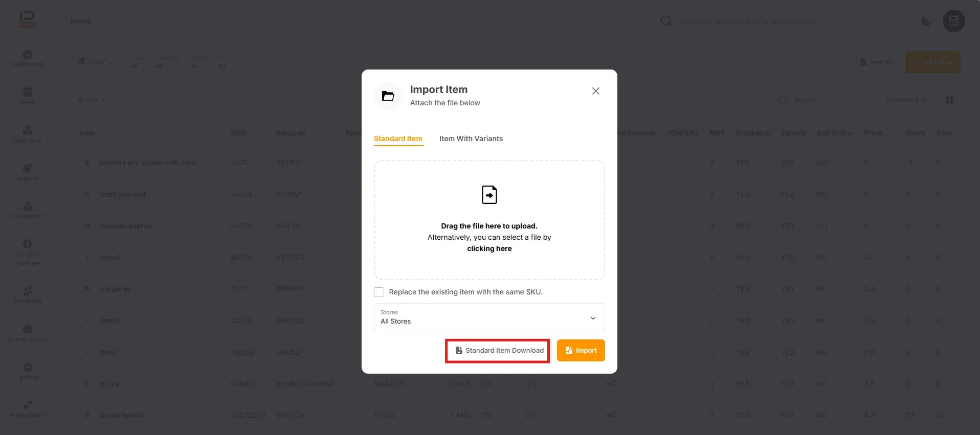Toggle dark mode moon icon

(926, 21)
